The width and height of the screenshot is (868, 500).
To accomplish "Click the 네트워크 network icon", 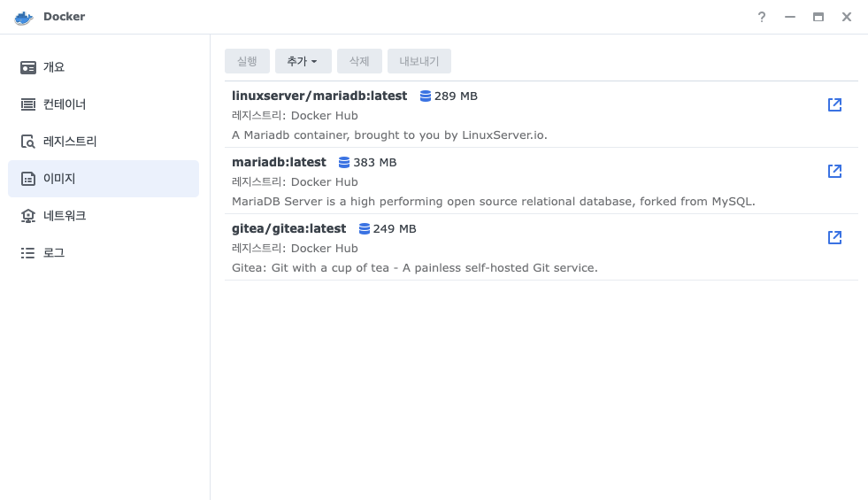I will (28, 216).
